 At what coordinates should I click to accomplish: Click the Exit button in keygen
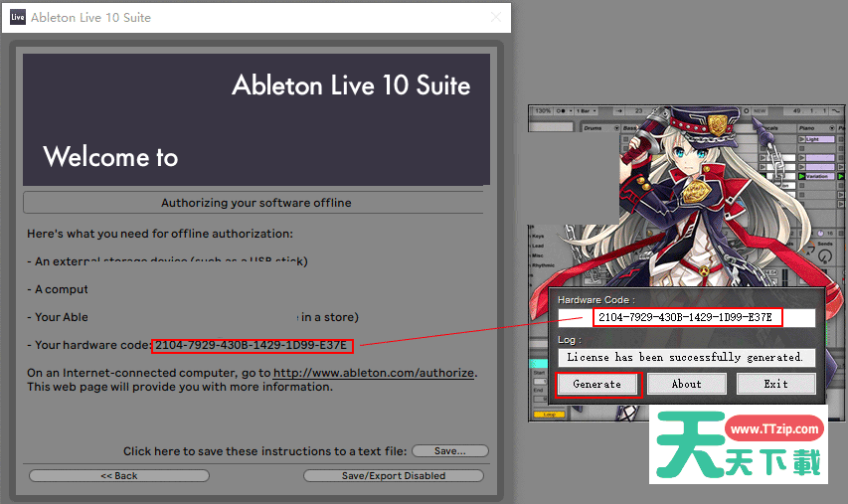point(775,384)
